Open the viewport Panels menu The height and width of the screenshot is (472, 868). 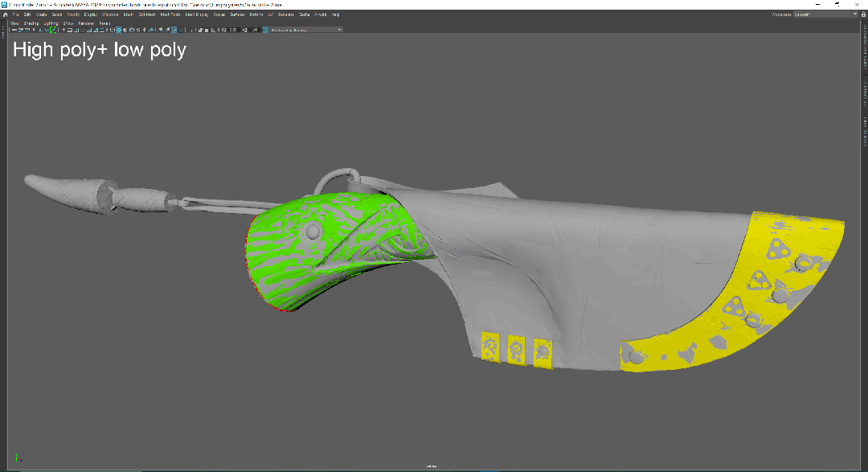104,23
